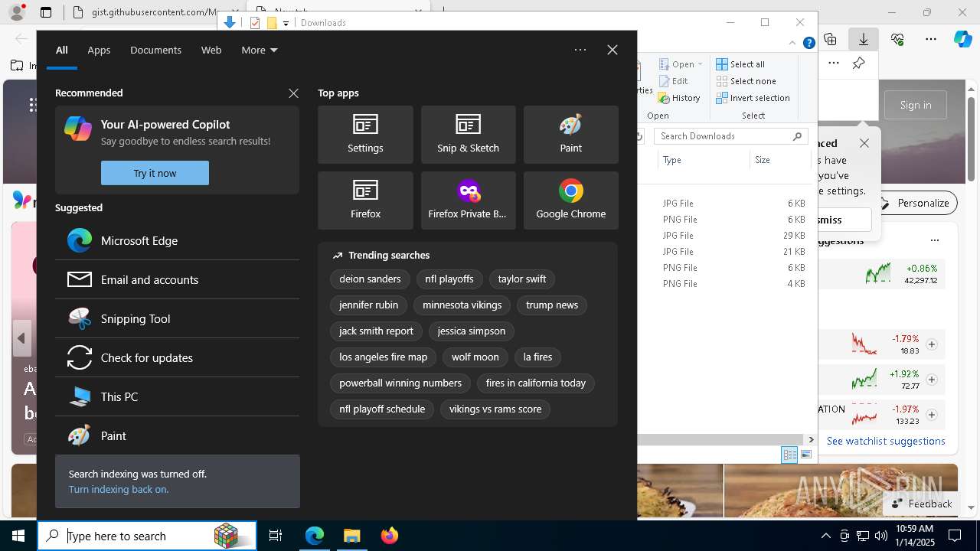Screen dimensions: 980x551
Task: Select the All search tab
Action: pos(62,50)
